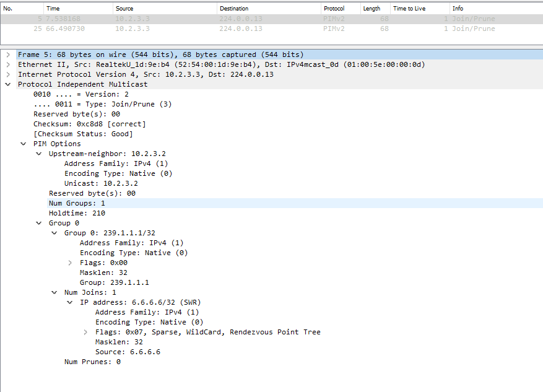Collapse the Protocol Independent Multicast tree
543x392 pixels.
8,84
